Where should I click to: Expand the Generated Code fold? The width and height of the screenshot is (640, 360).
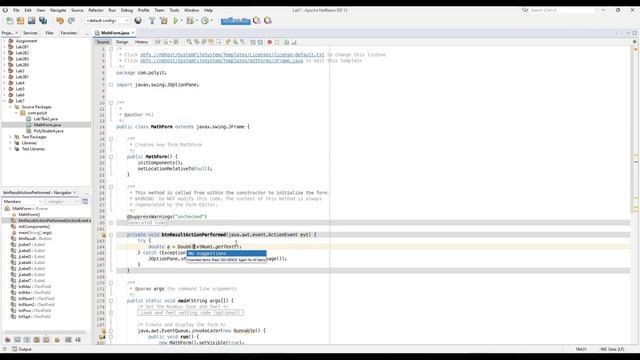pos(111,223)
